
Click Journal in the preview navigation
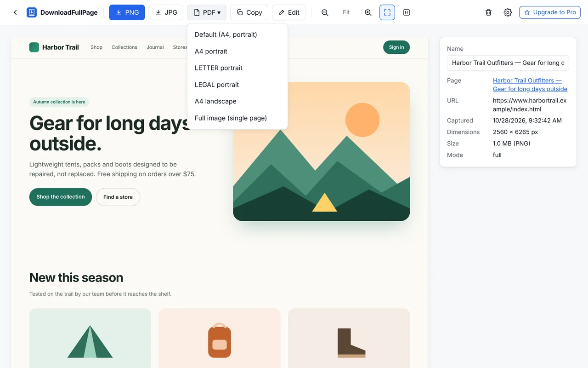click(155, 47)
